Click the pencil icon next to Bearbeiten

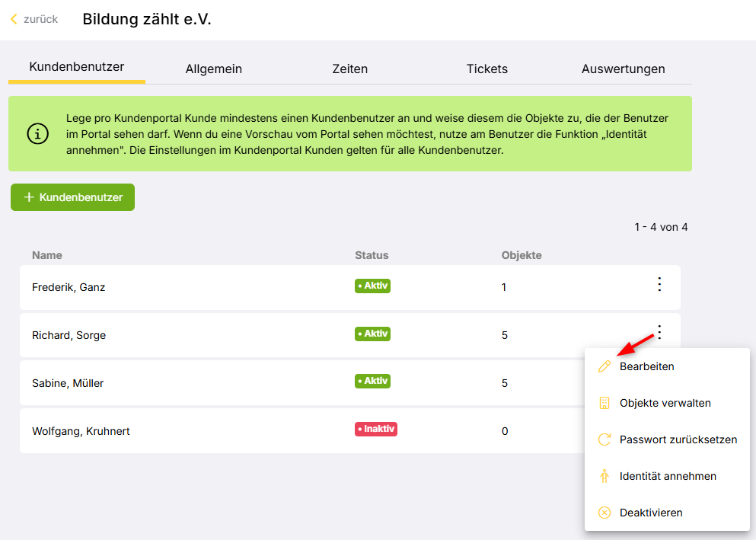coord(604,366)
